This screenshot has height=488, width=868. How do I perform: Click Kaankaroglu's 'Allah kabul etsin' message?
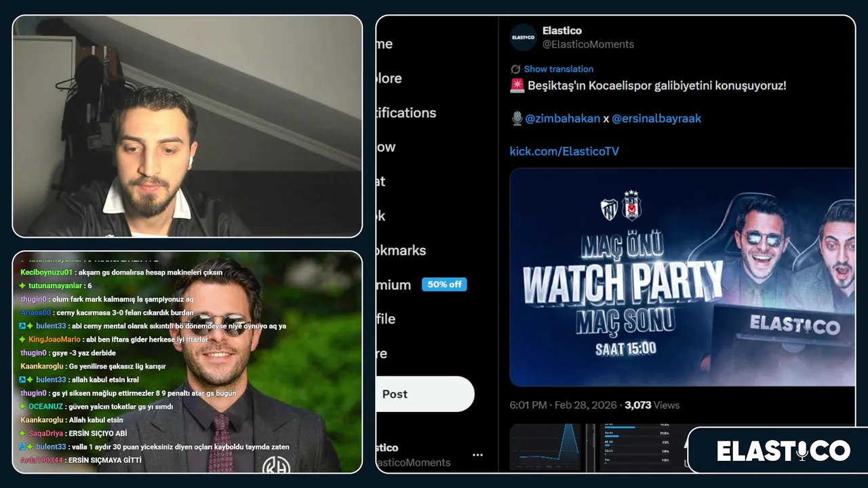coord(96,420)
